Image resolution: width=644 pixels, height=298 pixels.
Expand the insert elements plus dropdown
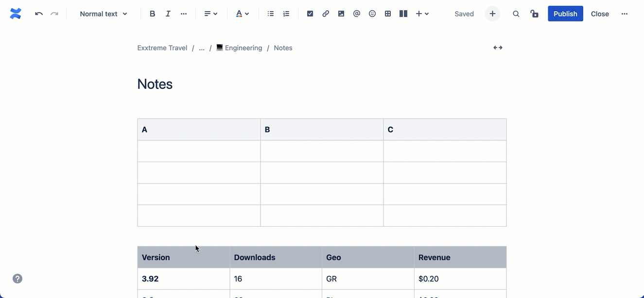[422, 14]
